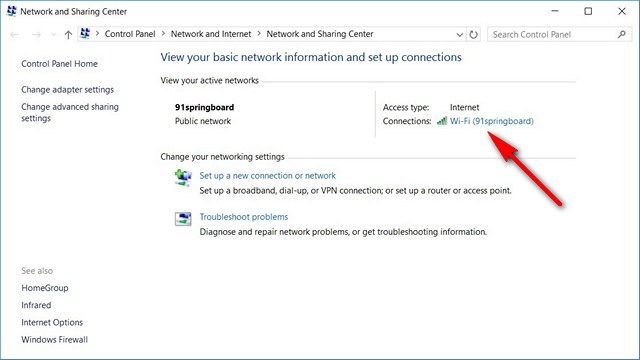Open Infrared under See also

(36, 305)
